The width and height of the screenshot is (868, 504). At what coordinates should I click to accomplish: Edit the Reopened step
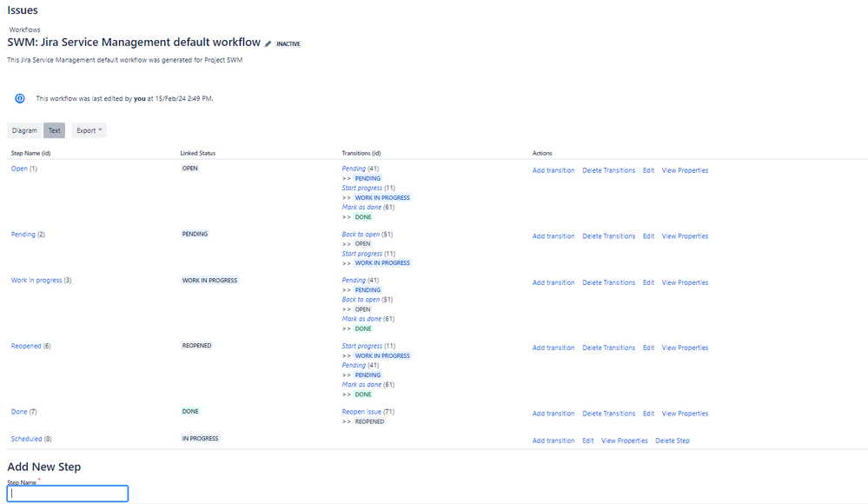649,348
